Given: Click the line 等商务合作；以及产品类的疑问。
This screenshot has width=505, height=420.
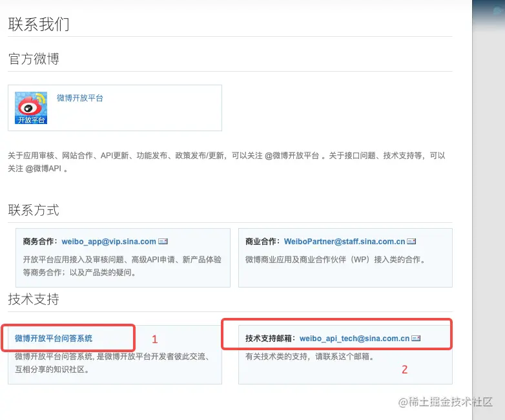Looking at the screenshot, I should pyautogui.click(x=79, y=273).
